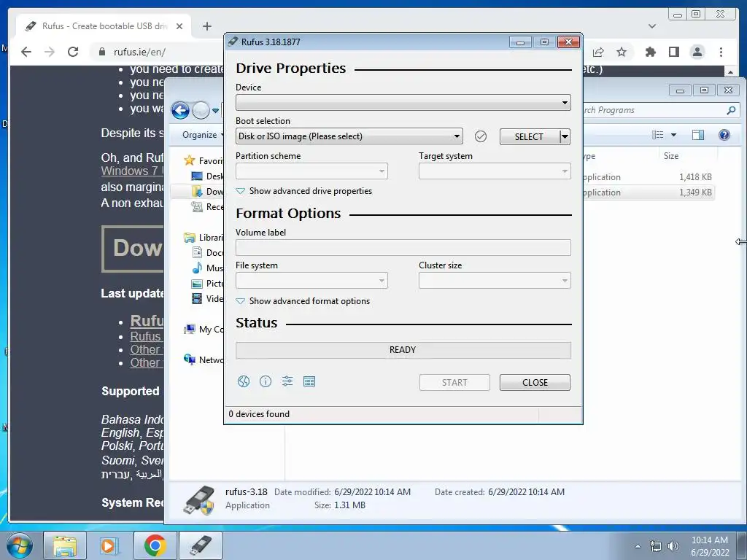Open Explorer view options dropdown arrow
This screenshot has height=560, width=747.
click(x=673, y=135)
